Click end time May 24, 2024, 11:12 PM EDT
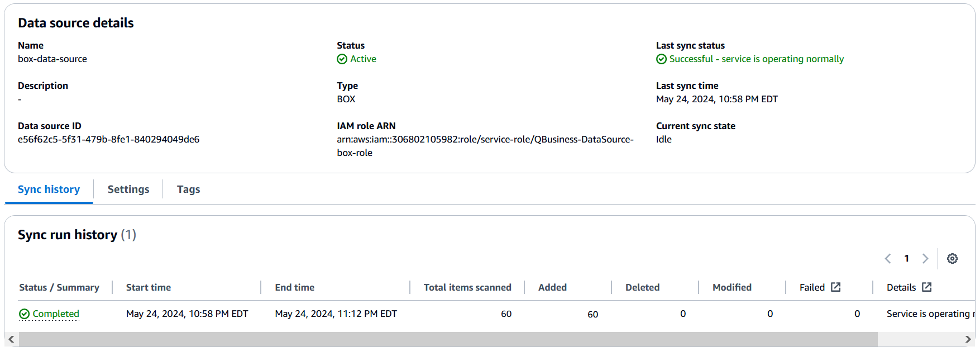This screenshot has width=980, height=351. [x=336, y=314]
